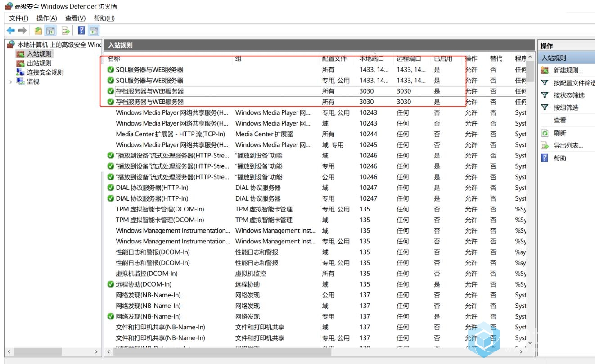
Task: Click the Up one level folder icon
Action: (38, 31)
